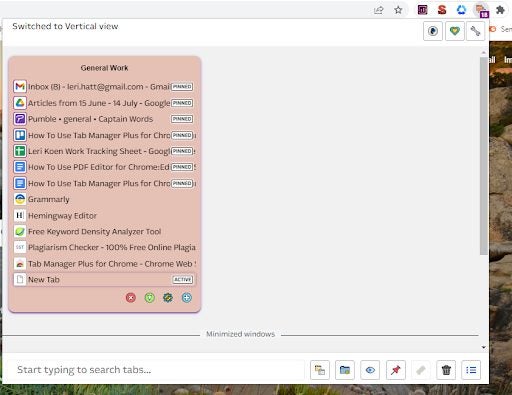
Task: Click the Trello favicon icon
Action: coord(20,135)
